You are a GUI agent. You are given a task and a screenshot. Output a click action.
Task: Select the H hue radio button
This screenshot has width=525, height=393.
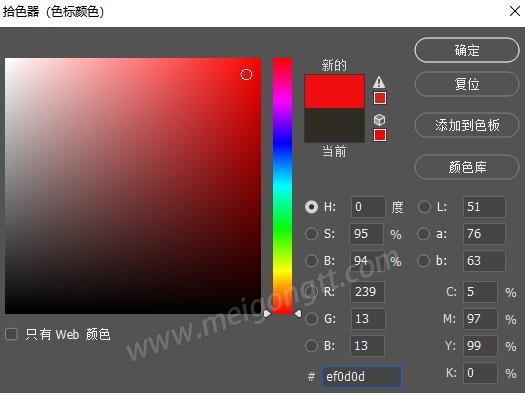coord(311,207)
